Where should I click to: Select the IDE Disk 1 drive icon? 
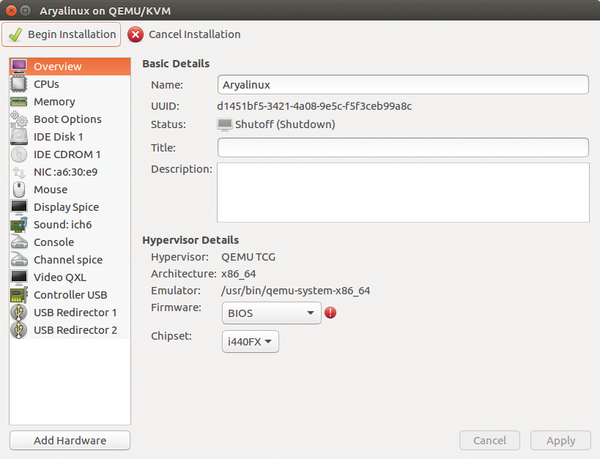point(19,137)
